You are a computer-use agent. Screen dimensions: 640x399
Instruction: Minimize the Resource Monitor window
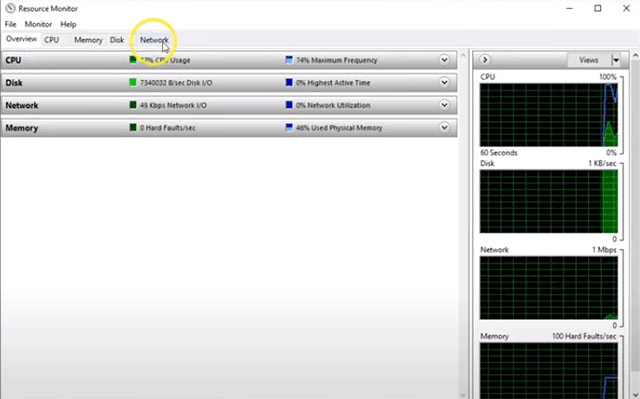(x=569, y=8)
